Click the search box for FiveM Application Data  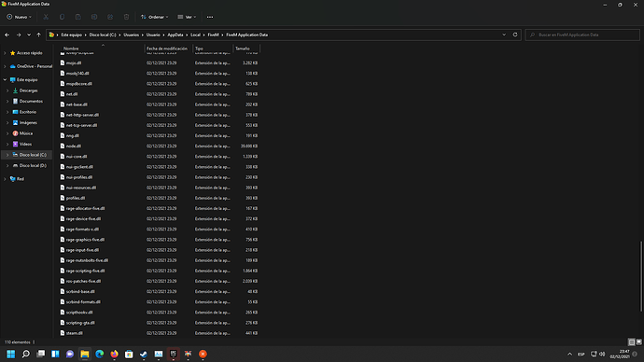[x=582, y=35]
